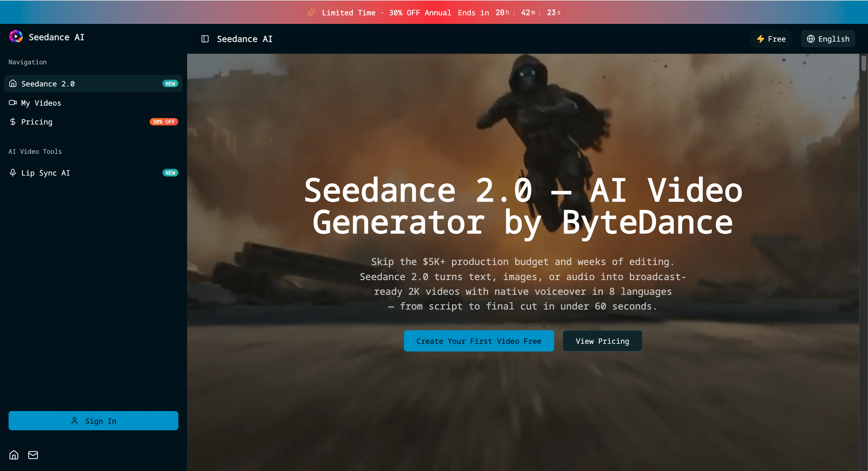The height and width of the screenshot is (471, 868).
Task: Click the globe icon next to English
Action: [811, 39]
